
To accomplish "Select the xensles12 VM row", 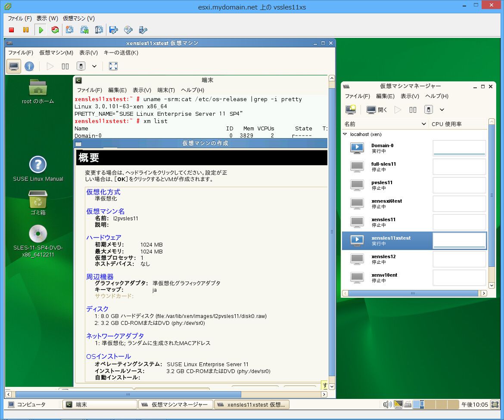I will (415, 259).
